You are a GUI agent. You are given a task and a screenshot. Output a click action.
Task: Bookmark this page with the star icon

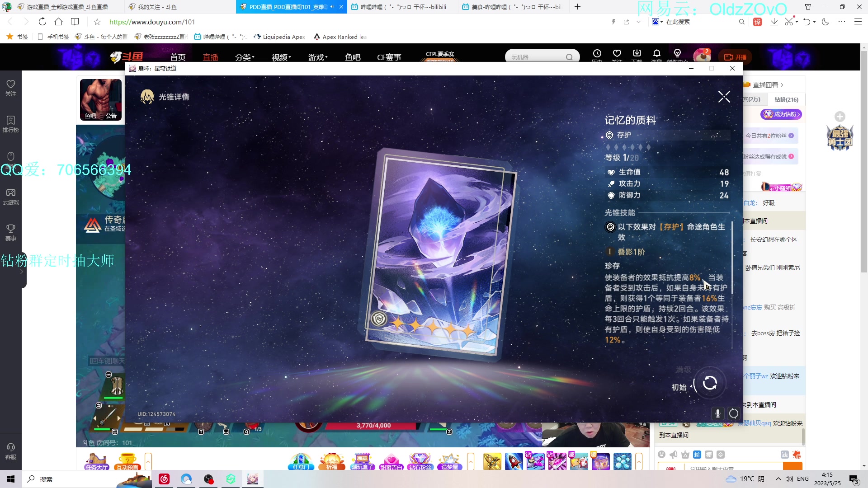(97, 22)
